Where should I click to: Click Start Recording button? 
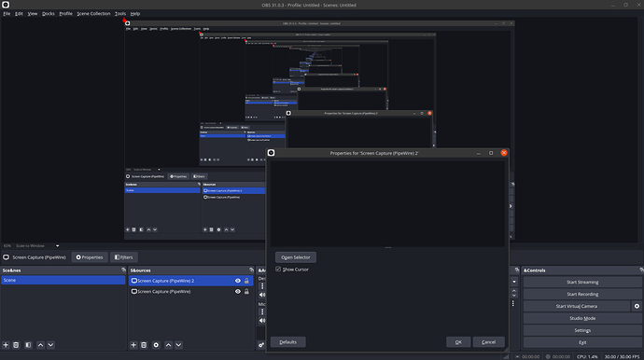pos(582,295)
